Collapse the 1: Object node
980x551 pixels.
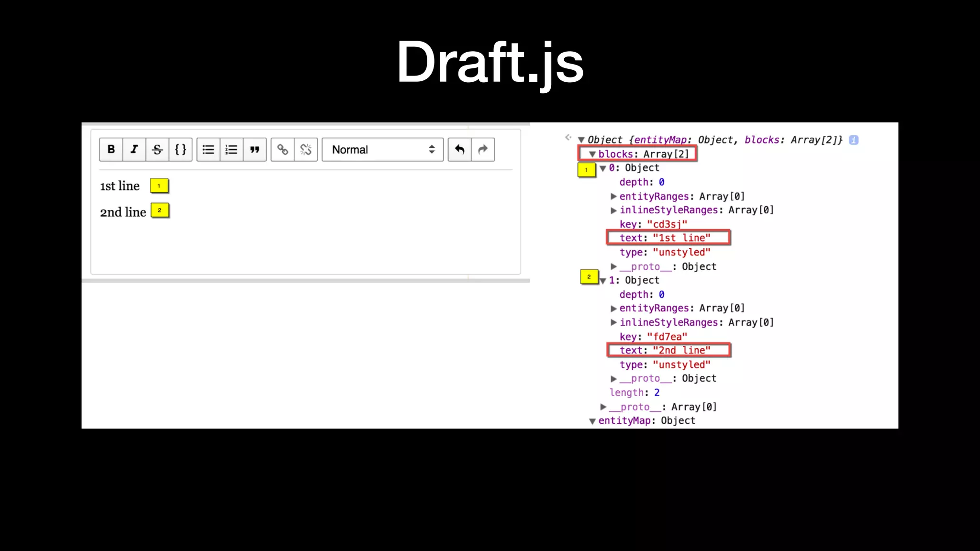[603, 281]
